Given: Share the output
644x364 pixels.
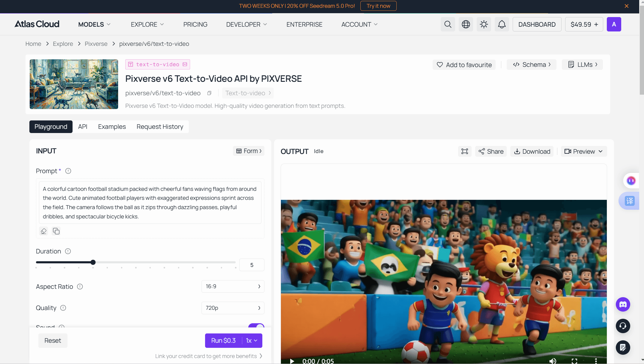Looking at the screenshot, I should pyautogui.click(x=491, y=151).
